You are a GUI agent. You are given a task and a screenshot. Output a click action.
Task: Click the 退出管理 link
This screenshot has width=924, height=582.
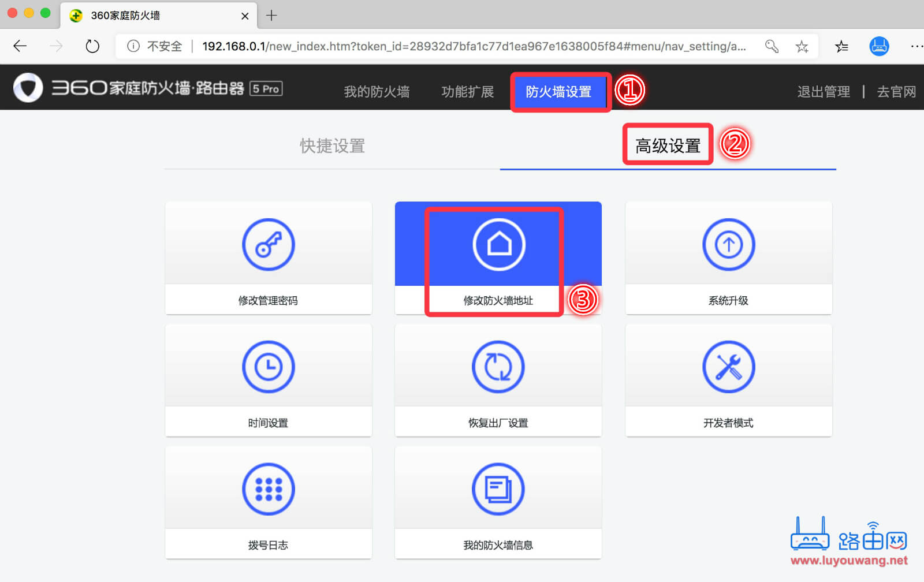tap(823, 91)
